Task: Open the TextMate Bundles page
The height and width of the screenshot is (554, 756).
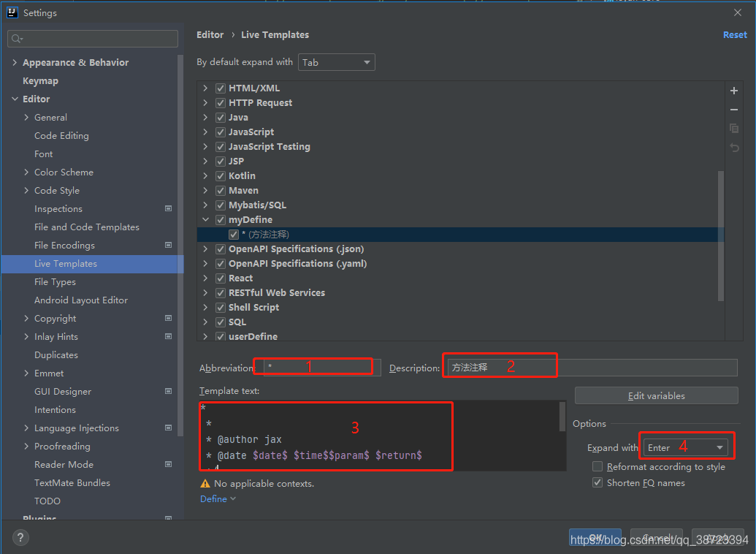Action: (72, 482)
